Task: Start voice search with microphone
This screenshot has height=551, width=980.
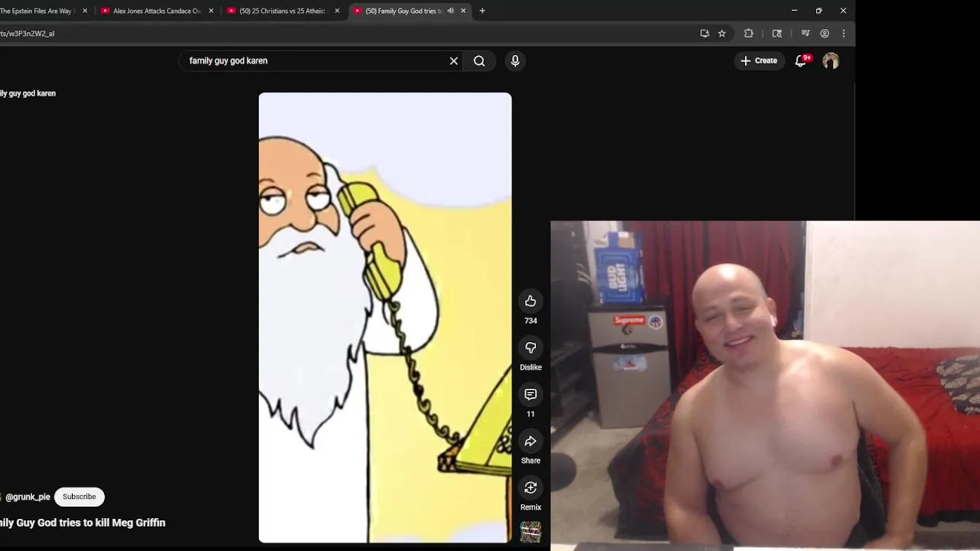Action: click(x=515, y=60)
